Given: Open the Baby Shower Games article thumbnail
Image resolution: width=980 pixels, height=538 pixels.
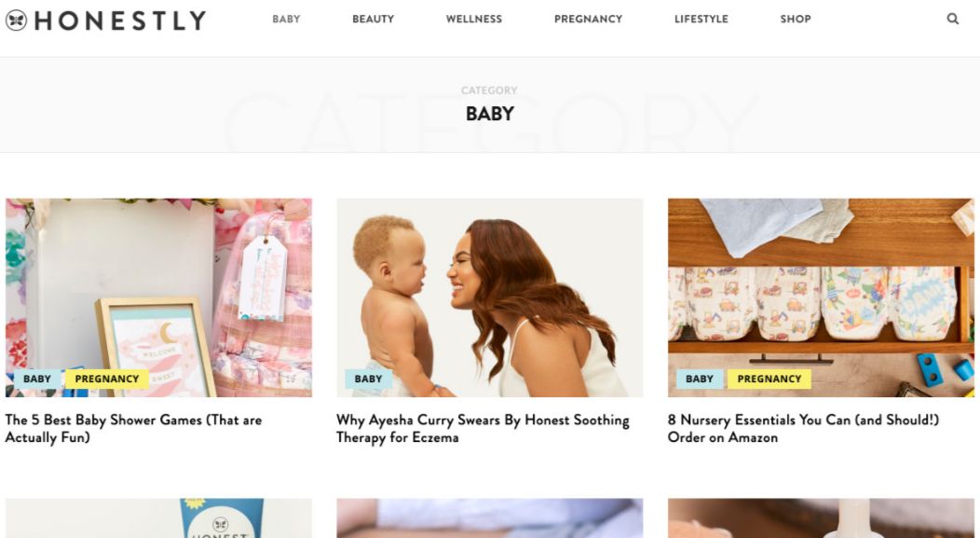Looking at the screenshot, I should point(158,297).
